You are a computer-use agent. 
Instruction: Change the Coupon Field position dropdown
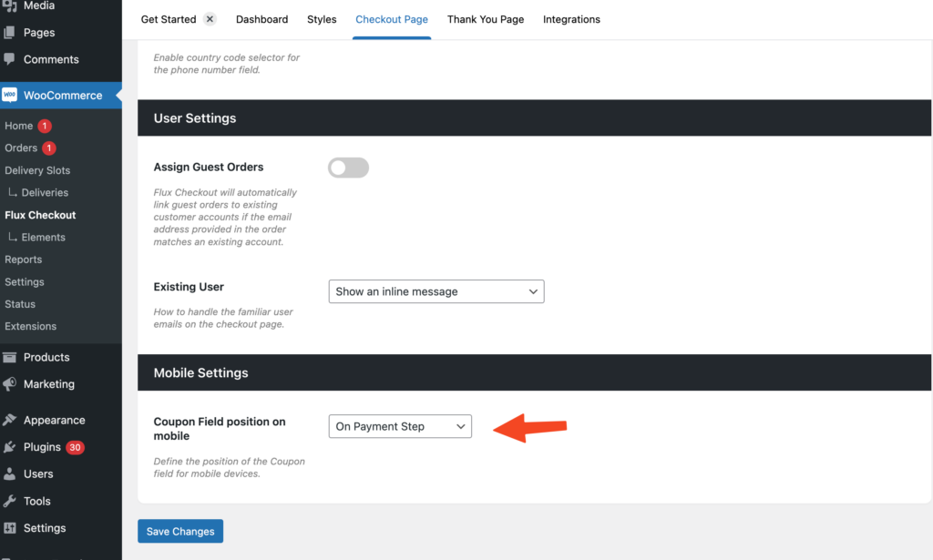pyautogui.click(x=400, y=426)
